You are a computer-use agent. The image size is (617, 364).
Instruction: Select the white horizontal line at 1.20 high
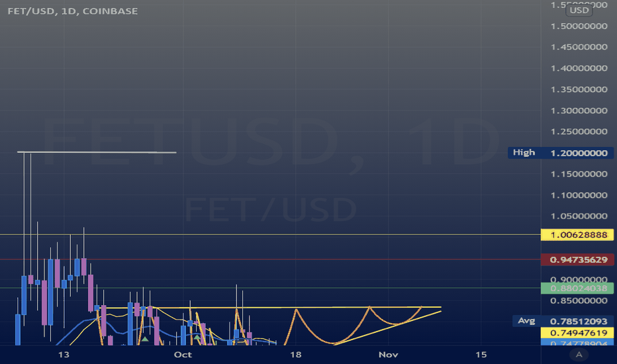point(97,152)
